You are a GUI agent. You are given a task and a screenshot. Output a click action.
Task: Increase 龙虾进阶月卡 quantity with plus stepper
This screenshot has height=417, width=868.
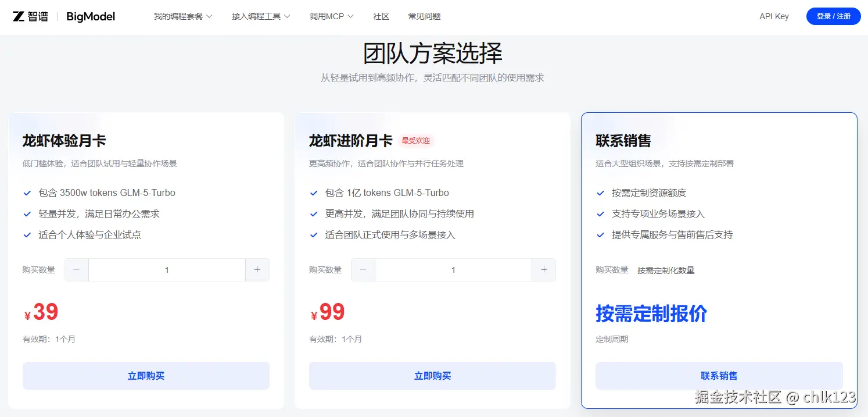click(x=544, y=269)
